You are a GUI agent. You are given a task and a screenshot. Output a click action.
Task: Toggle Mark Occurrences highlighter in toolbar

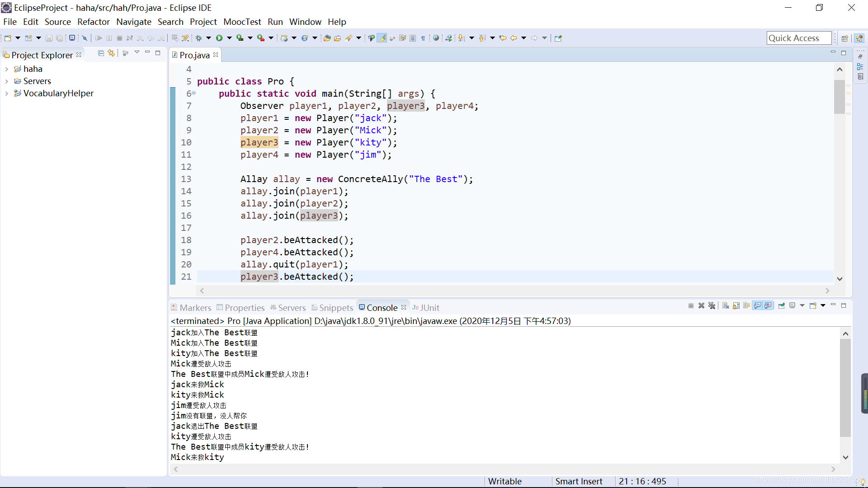pos(382,38)
